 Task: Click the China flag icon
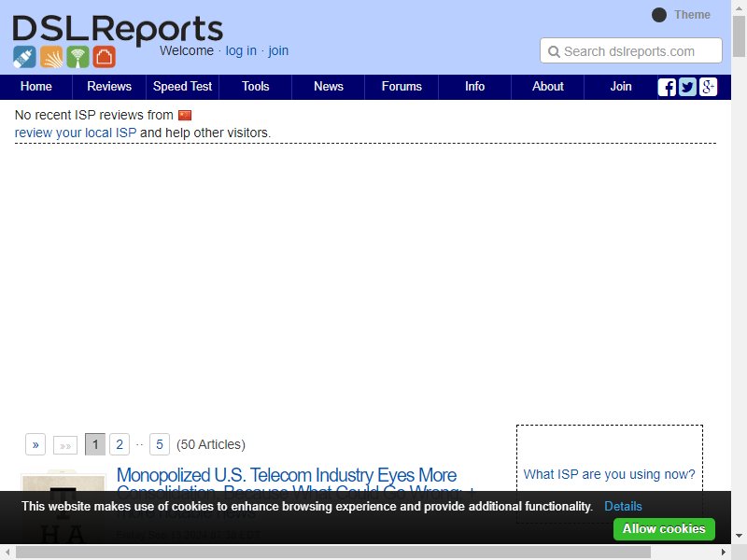185,115
